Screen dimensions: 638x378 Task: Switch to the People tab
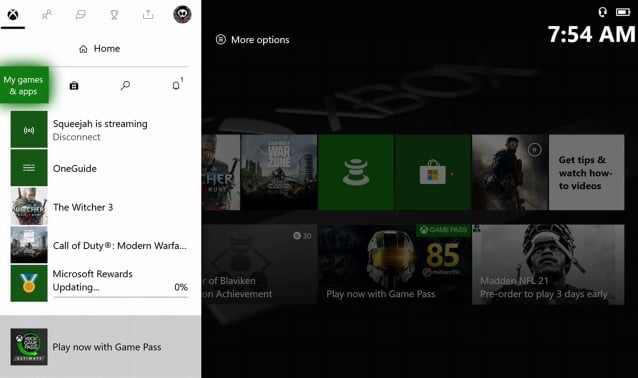tap(47, 15)
